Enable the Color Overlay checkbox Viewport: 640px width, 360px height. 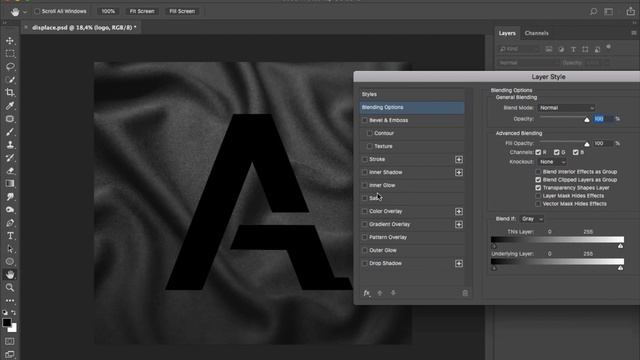(364, 211)
